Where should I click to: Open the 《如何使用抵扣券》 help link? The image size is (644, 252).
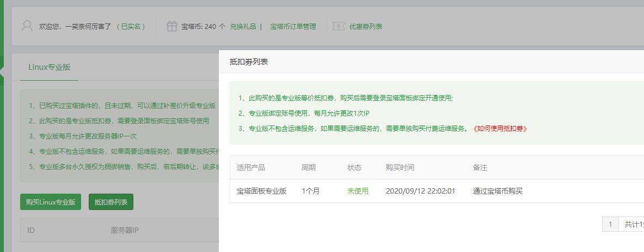click(499, 129)
